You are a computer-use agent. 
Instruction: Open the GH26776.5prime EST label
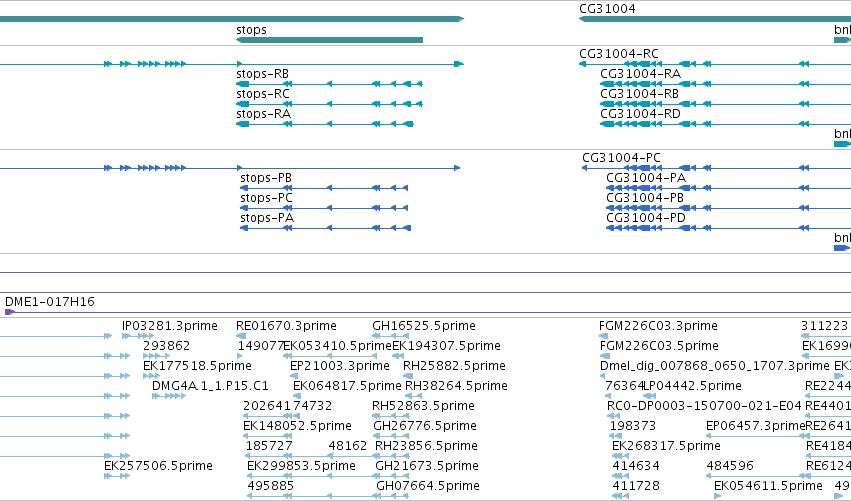425,426
